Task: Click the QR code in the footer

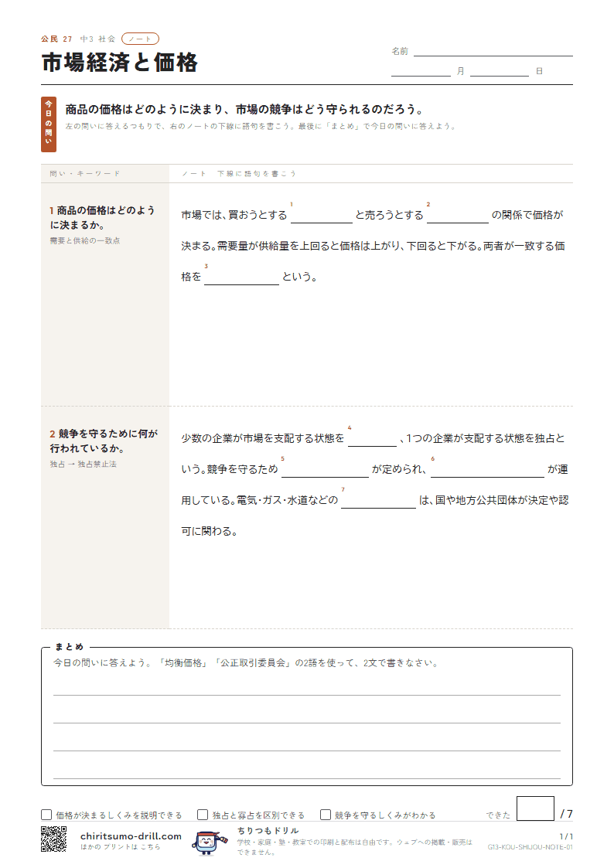Action: 53,839
